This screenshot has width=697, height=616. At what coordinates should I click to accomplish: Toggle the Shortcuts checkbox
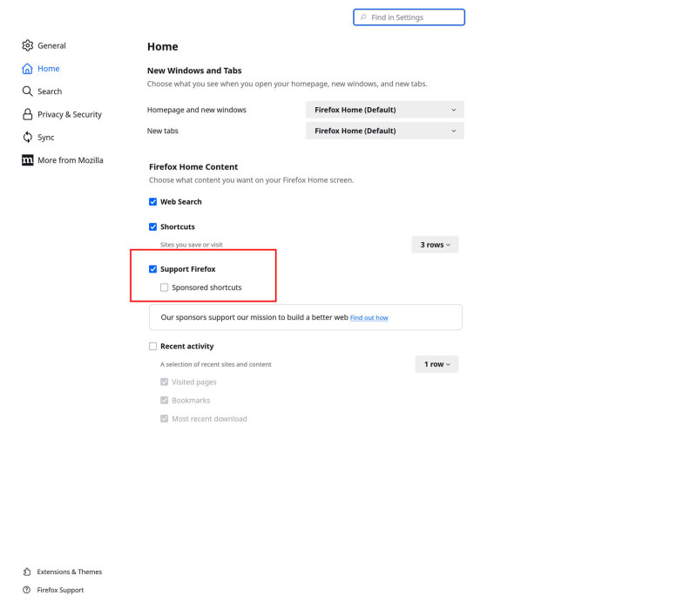(x=153, y=227)
